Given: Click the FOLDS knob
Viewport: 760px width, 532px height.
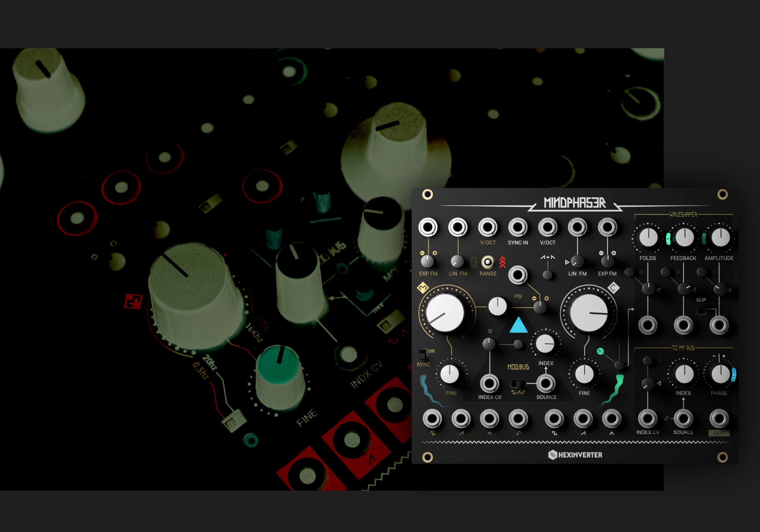Looking at the screenshot, I should tap(648, 237).
